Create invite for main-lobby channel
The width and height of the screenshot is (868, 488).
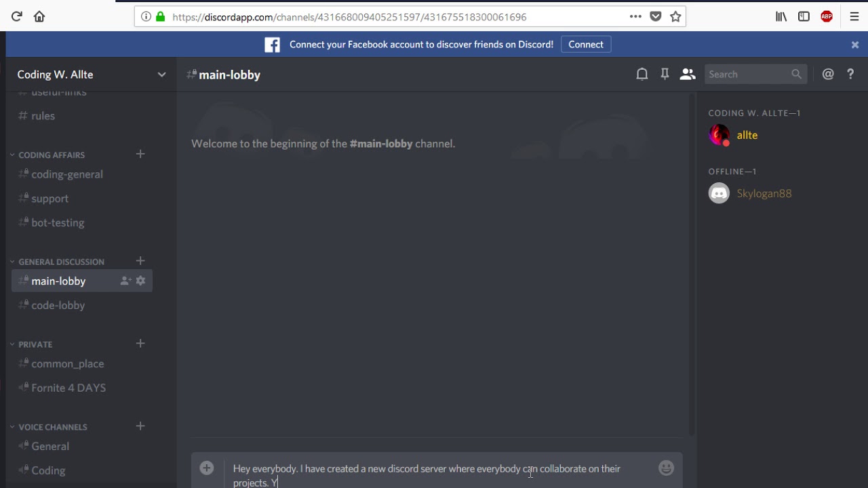coord(125,281)
